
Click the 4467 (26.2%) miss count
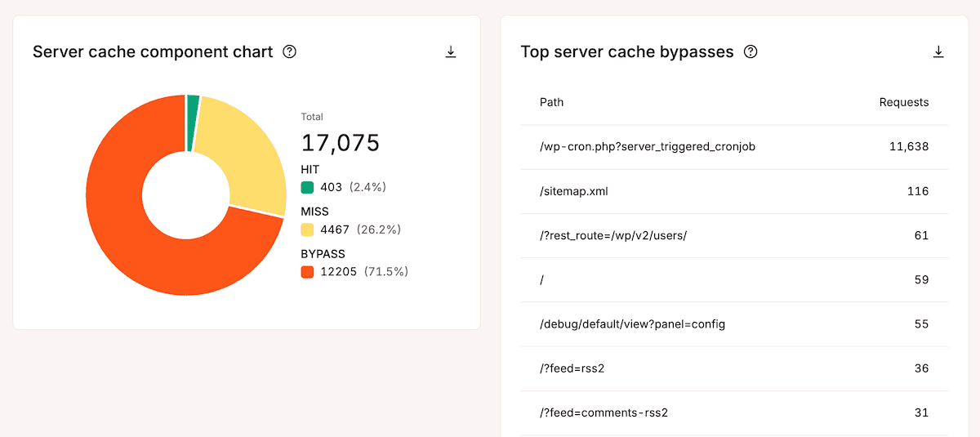(360, 230)
